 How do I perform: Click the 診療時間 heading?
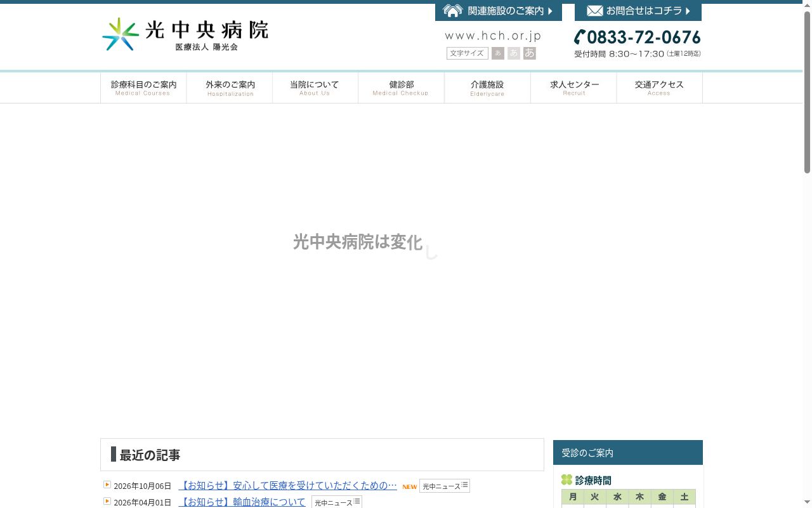pos(593,481)
